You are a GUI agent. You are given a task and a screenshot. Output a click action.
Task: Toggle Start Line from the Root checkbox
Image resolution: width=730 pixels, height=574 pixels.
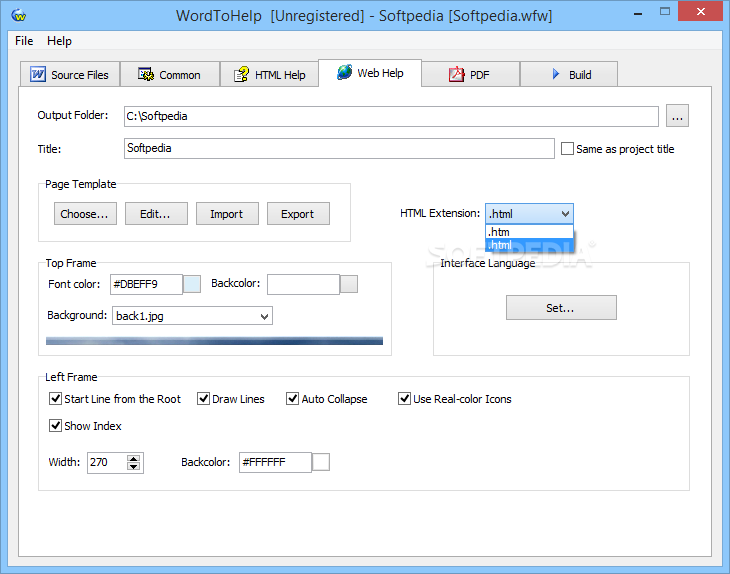[x=55, y=399]
